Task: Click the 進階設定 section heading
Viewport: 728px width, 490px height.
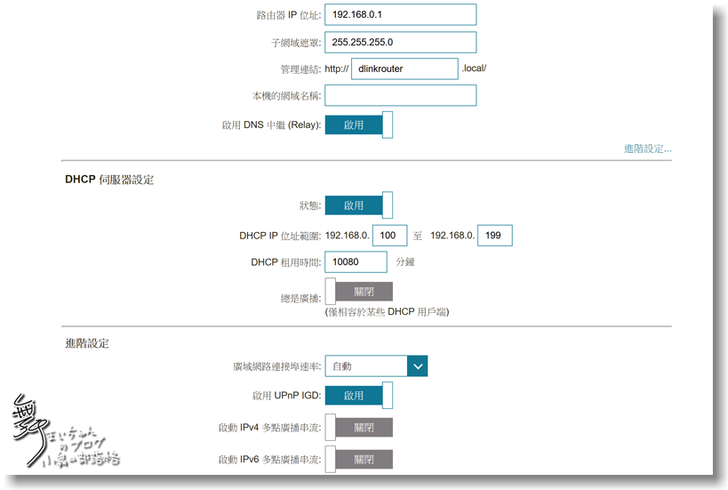Action: point(87,344)
